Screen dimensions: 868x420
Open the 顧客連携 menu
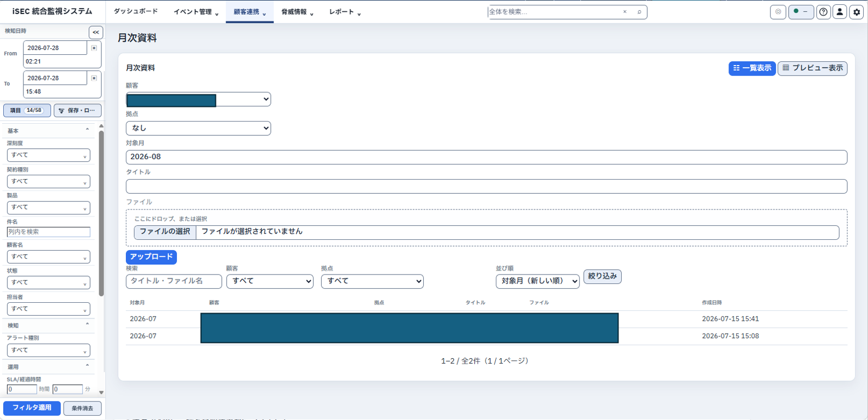pyautogui.click(x=250, y=12)
